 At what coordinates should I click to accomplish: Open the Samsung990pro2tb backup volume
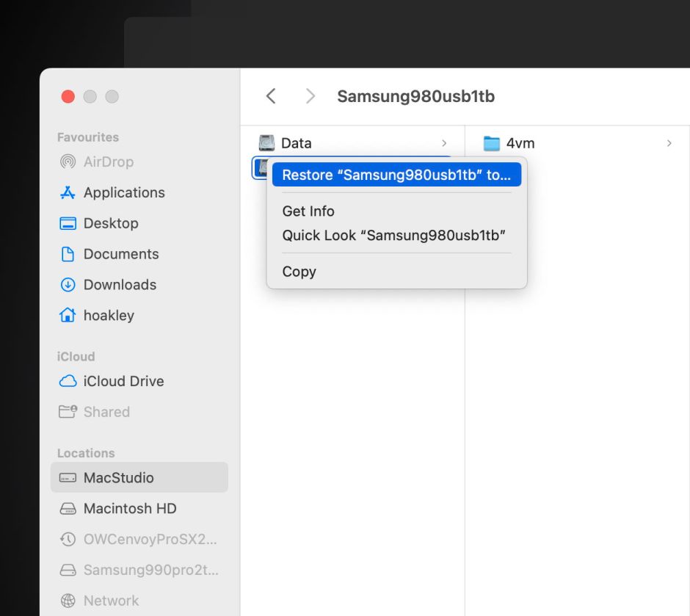[x=150, y=570]
